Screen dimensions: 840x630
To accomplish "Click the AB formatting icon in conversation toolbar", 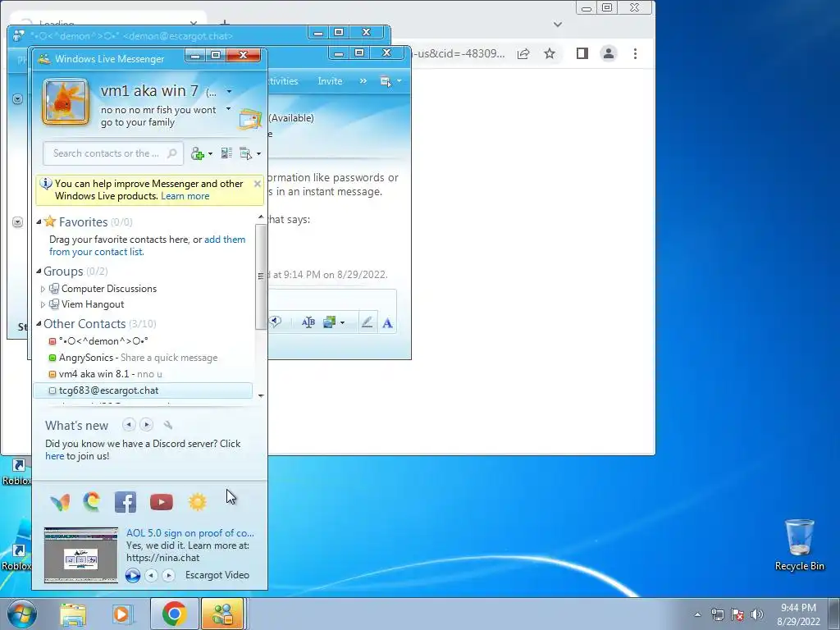I will click(x=308, y=322).
